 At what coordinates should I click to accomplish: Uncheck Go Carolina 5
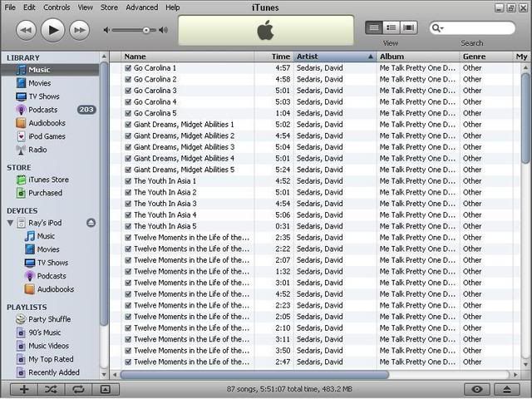coord(128,113)
